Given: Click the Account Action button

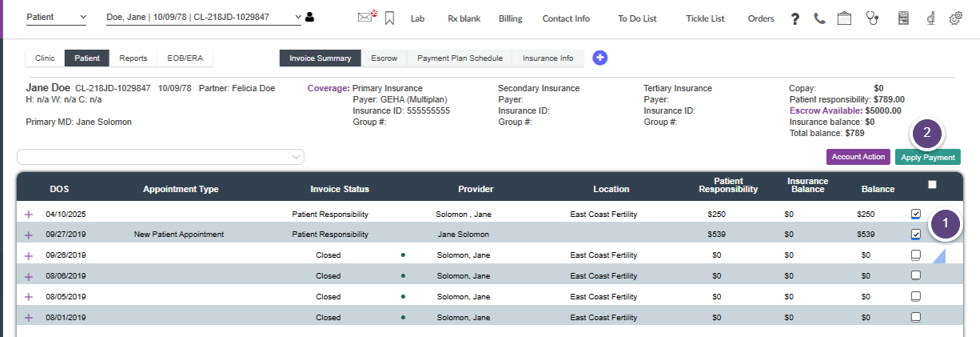Looking at the screenshot, I should tap(858, 157).
